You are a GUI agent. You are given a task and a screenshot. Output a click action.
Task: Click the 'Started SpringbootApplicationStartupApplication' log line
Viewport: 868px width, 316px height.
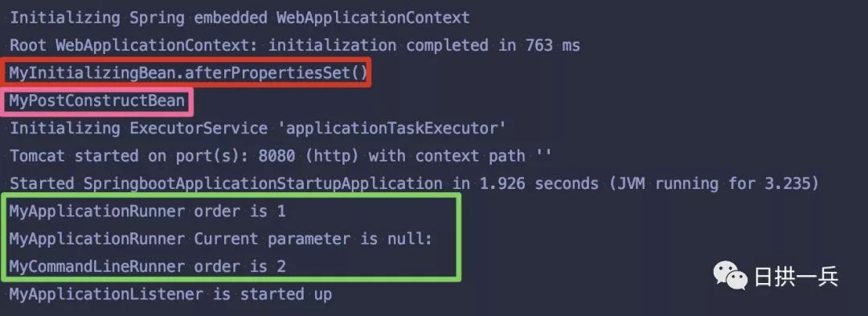click(414, 183)
